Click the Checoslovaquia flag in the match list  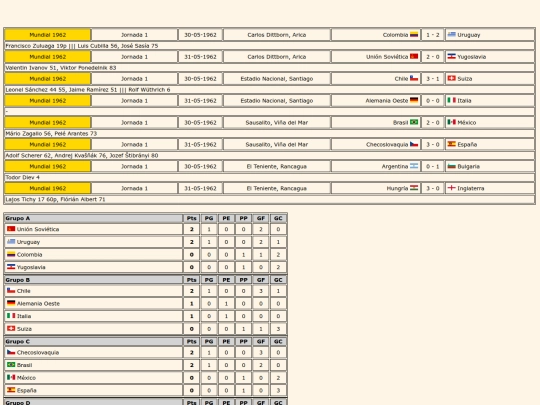414,144
